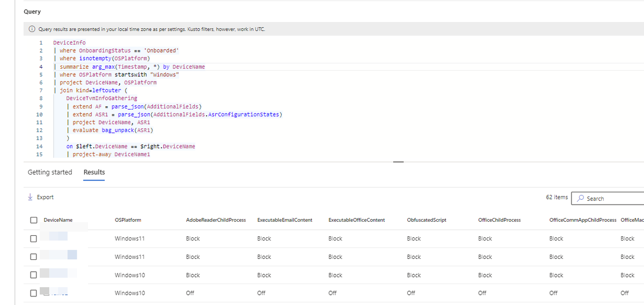This screenshot has height=305, width=644.
Task: Sort by ObfuscatedScript column header
Action: coord(427,220)
